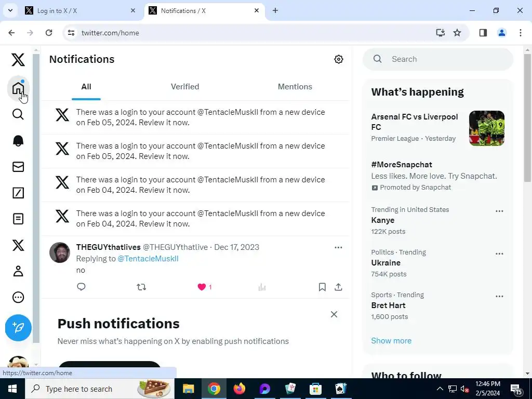Open more options for Kanye trend

499,211
